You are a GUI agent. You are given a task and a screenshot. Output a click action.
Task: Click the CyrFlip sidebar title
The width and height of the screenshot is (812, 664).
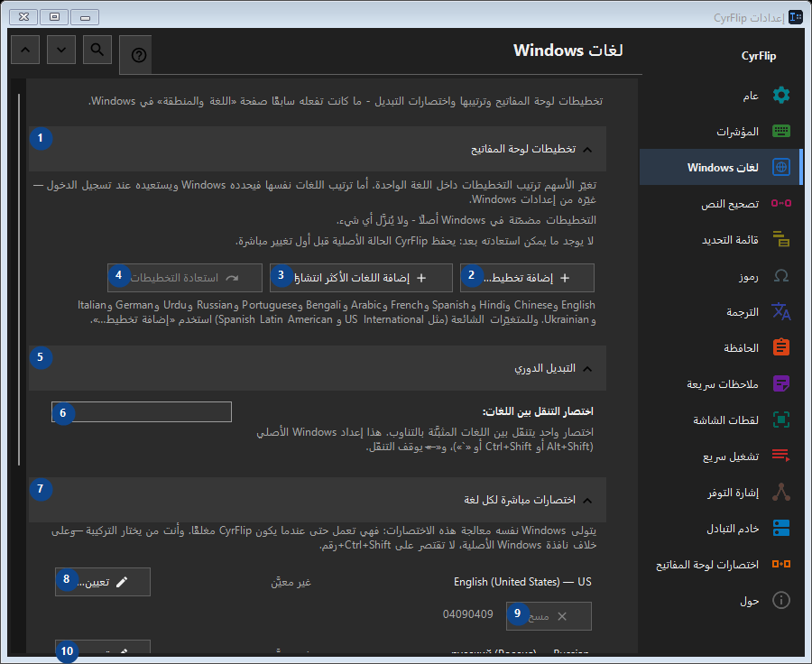pos(759,56)
